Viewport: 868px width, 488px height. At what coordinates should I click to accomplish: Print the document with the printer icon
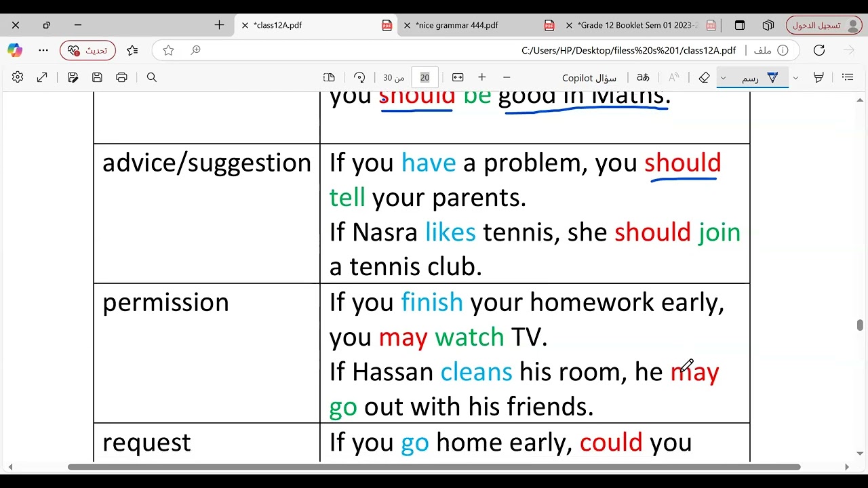click(x=121, y=77)
